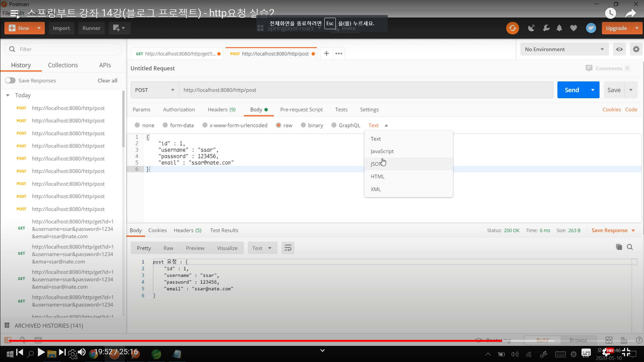Select the binary body type radio
This screenshot has width=644, height=362.
click(303, 125)
